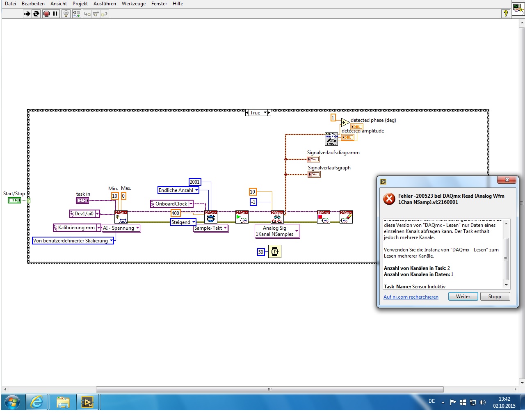The width and height of the screenshot is (525, 420).
Task: Launch Internet Explorer from the taskbar
Action: pyautogui.click(x=37, y=402)
